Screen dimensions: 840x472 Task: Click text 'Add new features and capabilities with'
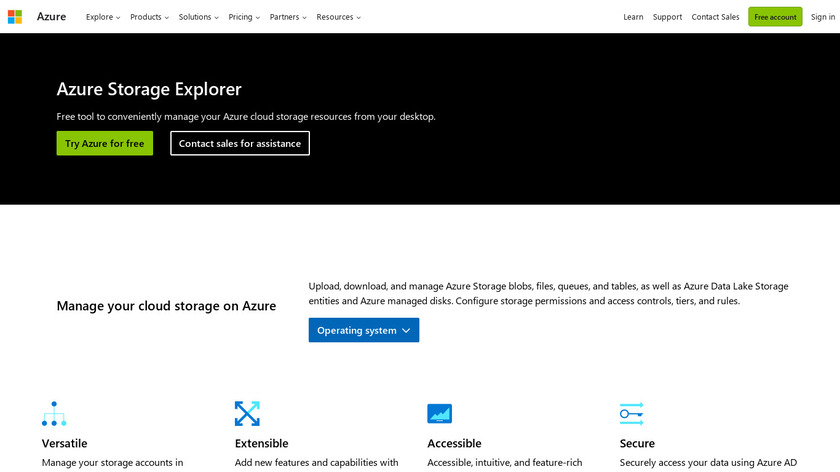coord(317,462)
